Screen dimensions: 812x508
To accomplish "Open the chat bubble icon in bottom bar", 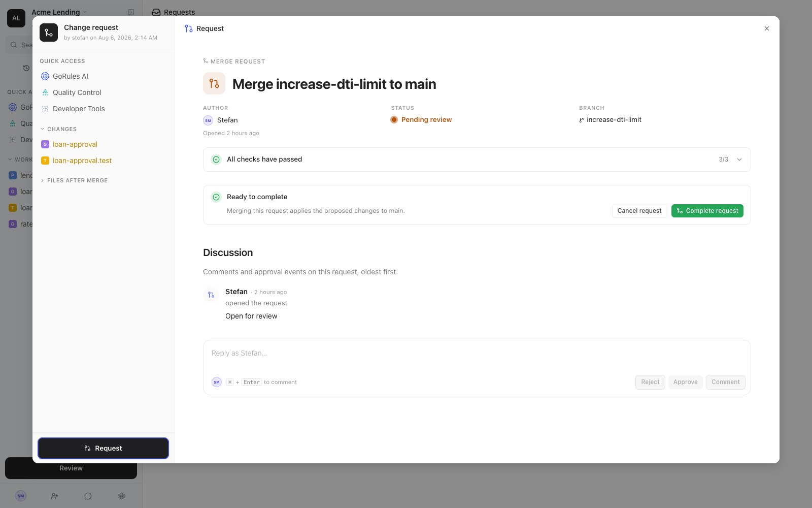I will [x=88, y=496].
